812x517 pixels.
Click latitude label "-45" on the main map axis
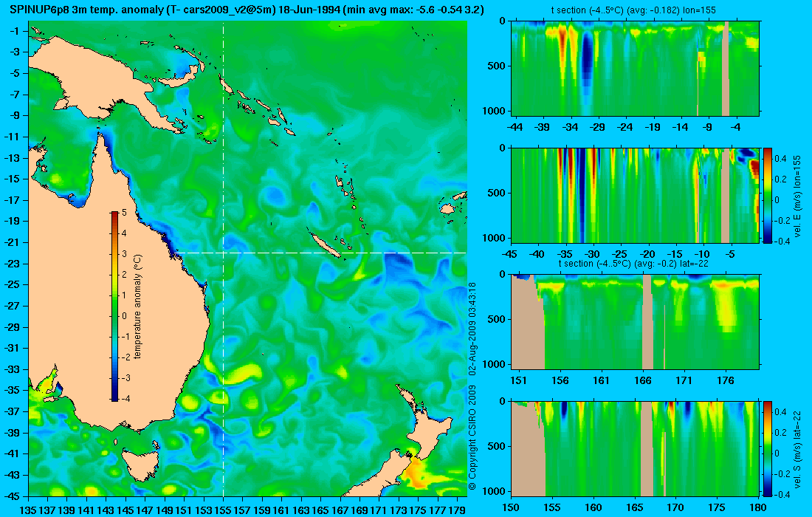11,496
